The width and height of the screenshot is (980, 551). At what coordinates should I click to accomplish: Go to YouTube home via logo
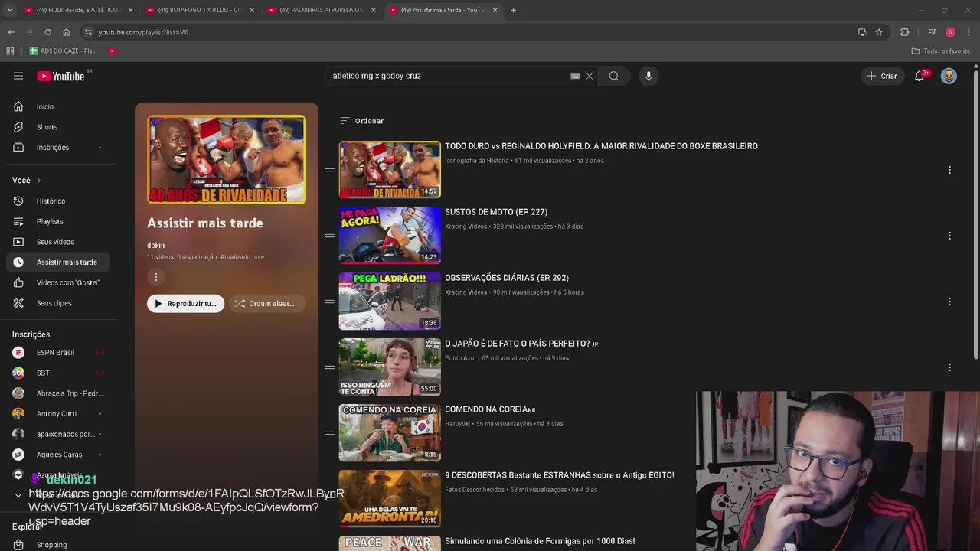(x=60, y=76)
